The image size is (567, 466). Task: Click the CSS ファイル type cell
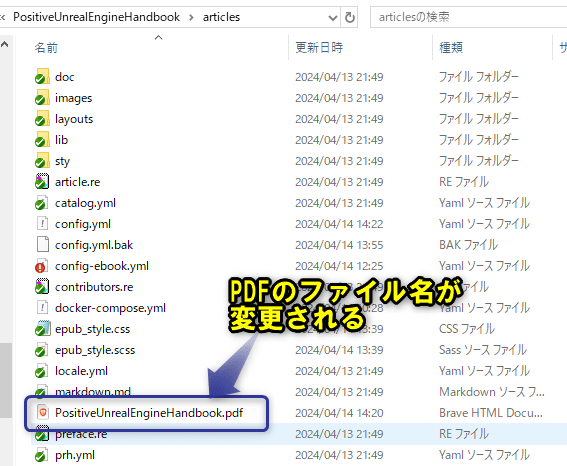[467, 329]
